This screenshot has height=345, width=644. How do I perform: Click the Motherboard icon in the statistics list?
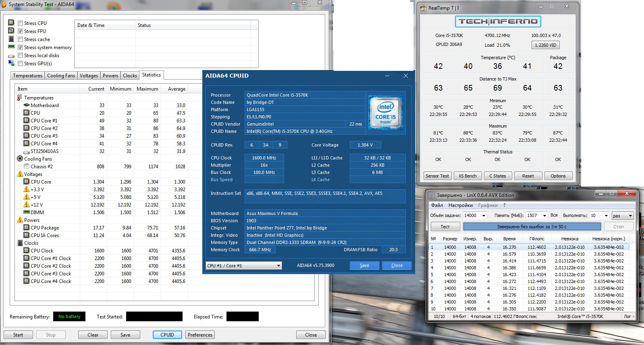[27, 105]
